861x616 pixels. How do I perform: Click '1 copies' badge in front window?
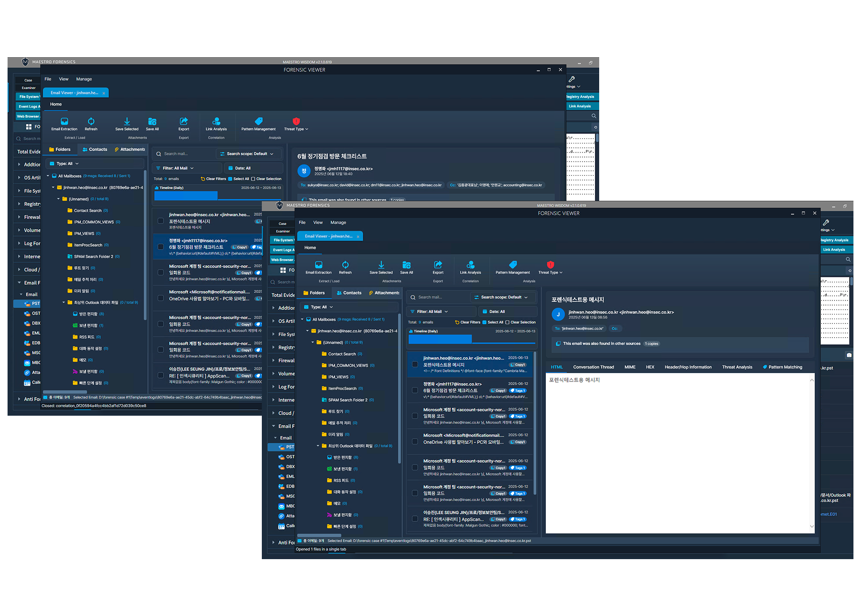tap(653, 344)
